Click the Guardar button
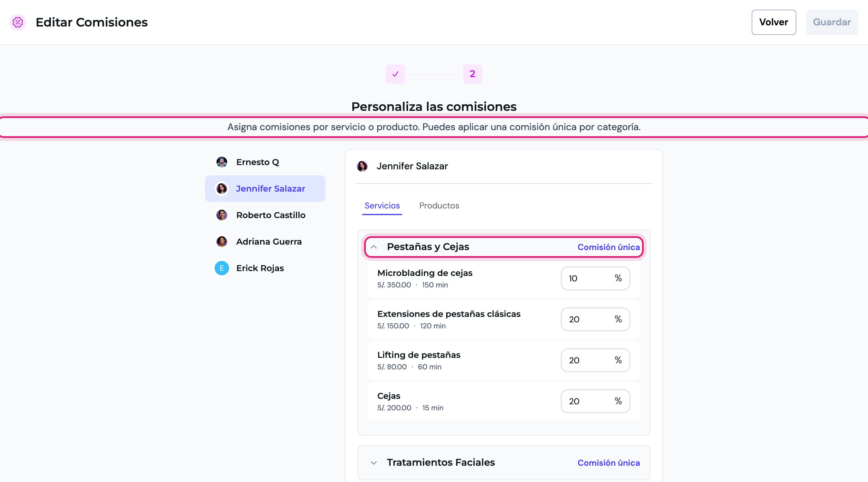Image resolution: width=868 pixels, height=482 pixels. [x=832, y=22]
